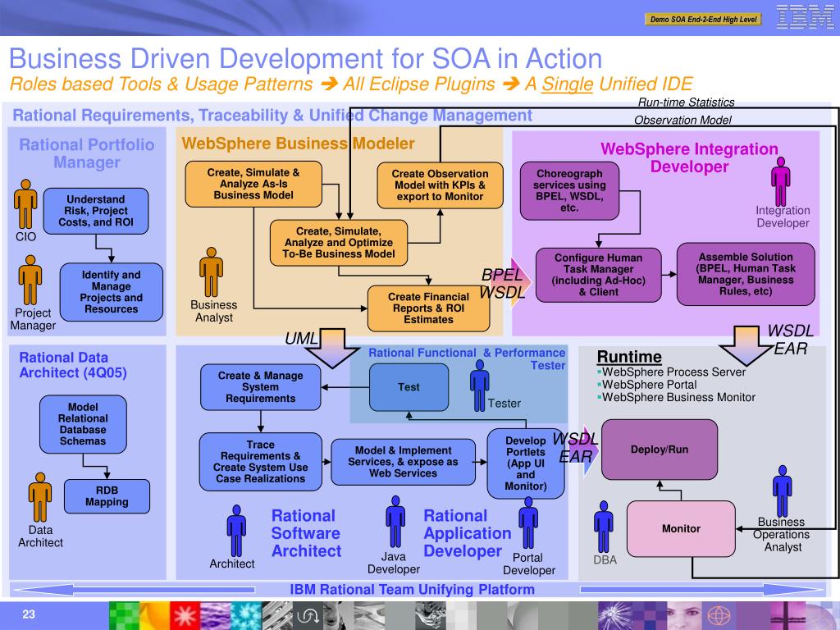Click Choreograph services using BPEL, WSDL box
The width and height of the screenshot is (840, 630).
click(569, 190)
